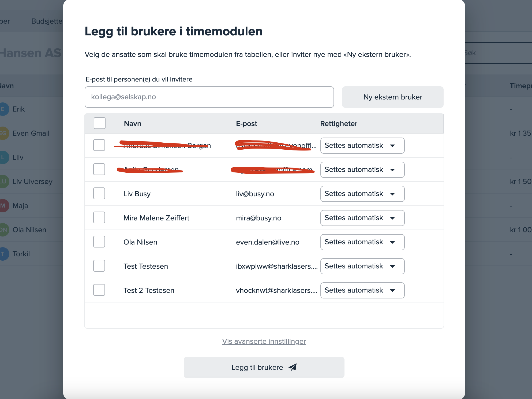Viewport: 532px width, 399px height.
Task: Click the Ny ekstern bruker button
Action: [x=392, y=97]
